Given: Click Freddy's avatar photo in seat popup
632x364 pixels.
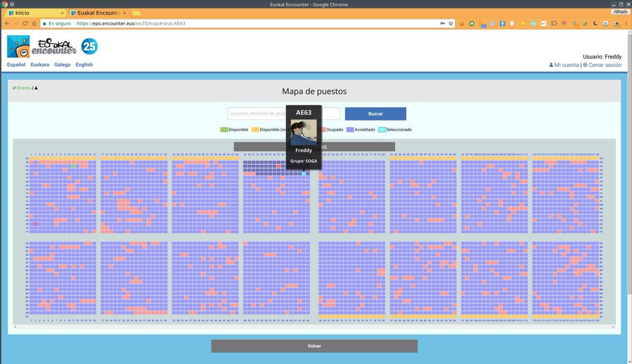Looking at the screenshot, I should tap(304, 133).
